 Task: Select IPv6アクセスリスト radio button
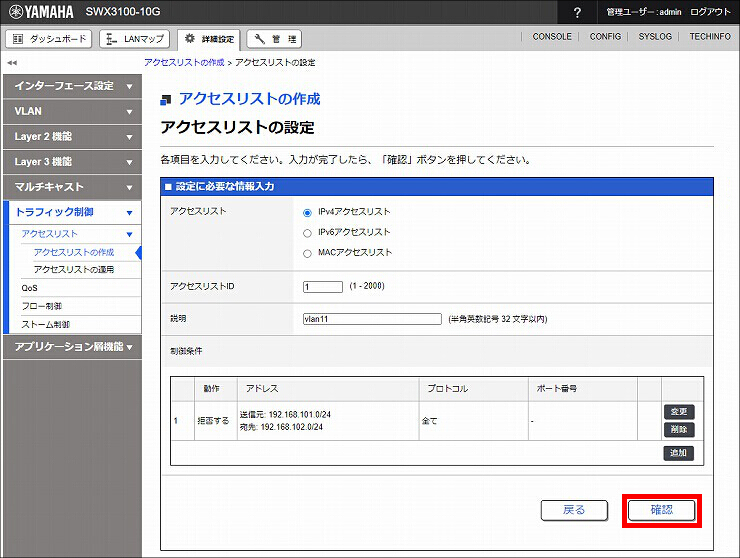click(x=307, y=233)
